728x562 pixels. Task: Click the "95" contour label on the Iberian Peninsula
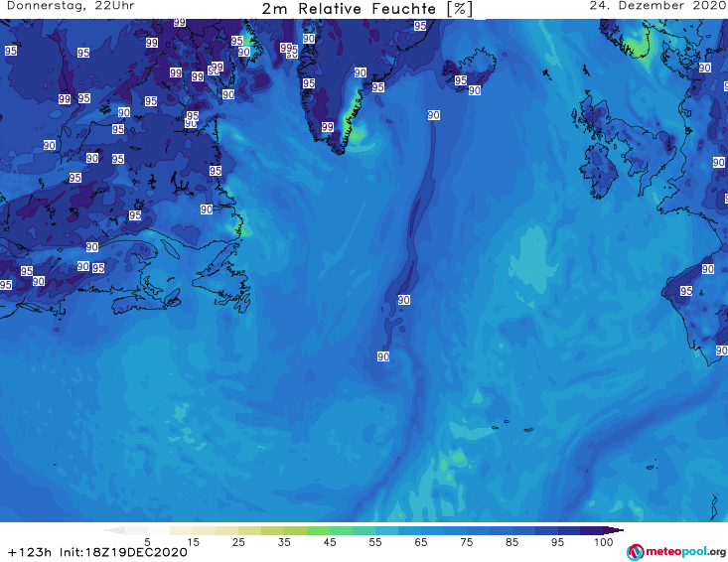(686, 291)
